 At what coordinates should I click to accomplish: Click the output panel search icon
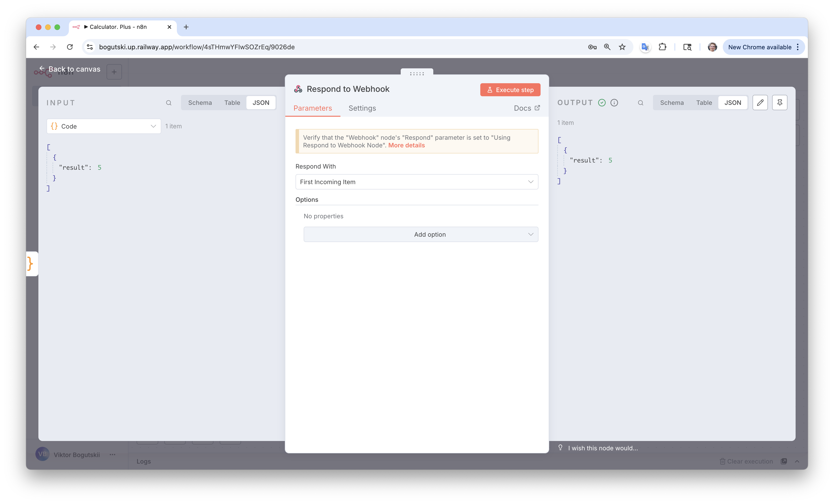[640, 103]
